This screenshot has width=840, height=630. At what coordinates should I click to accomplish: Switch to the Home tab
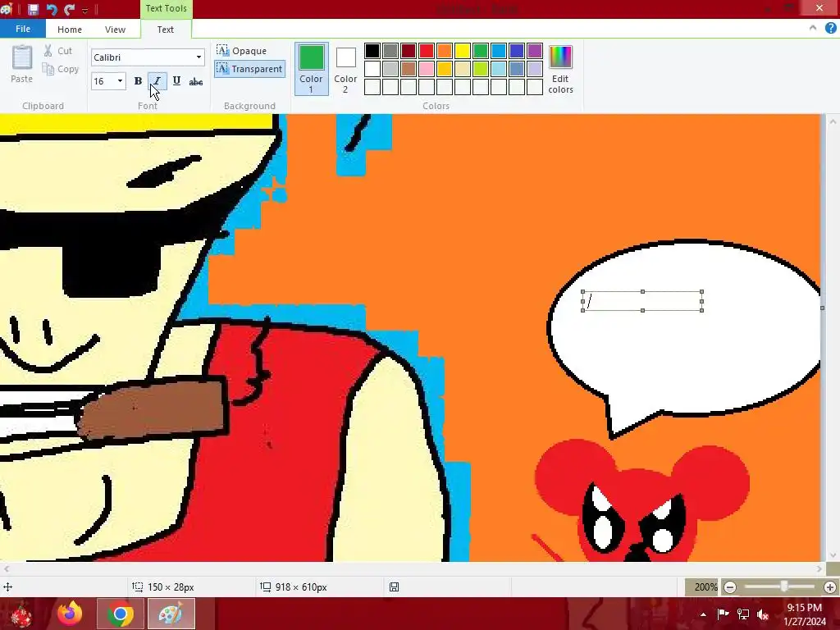coord(70,30)
